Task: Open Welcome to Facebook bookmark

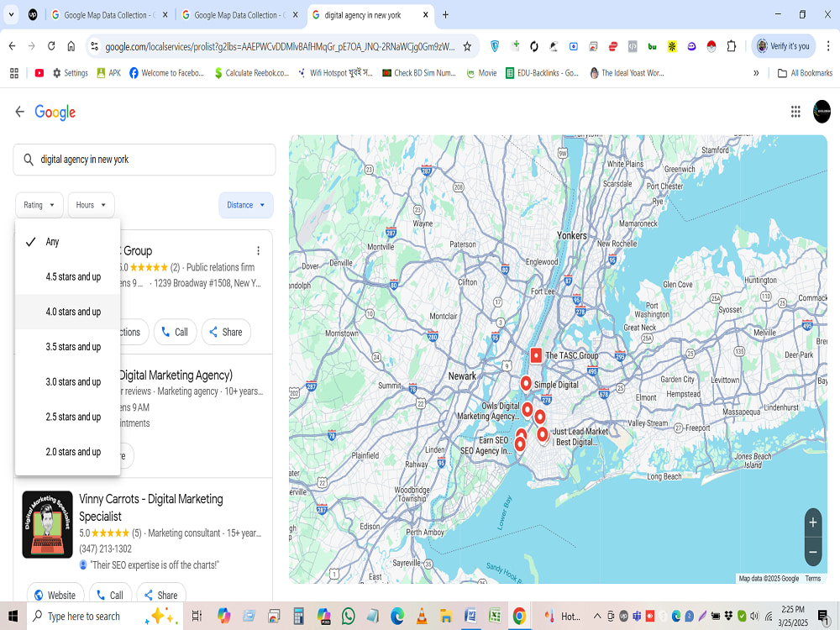Action: click(166, 73)
